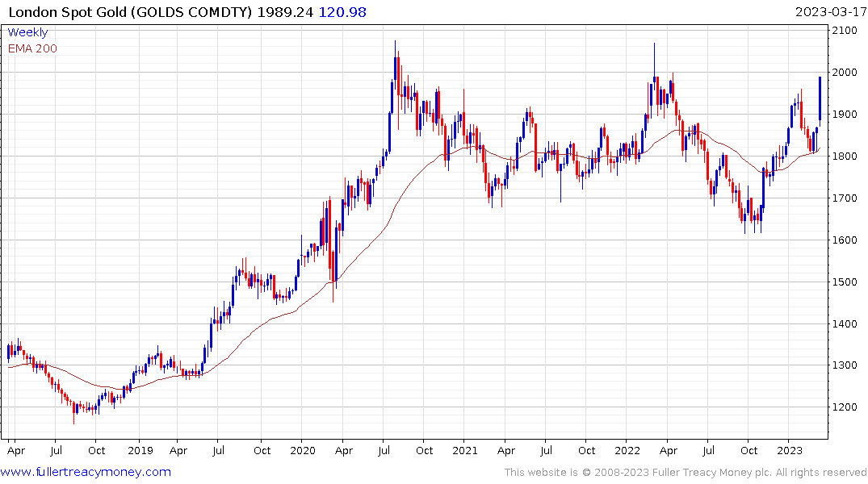Image resolution: width=868 pixels, height=484 pixels.
Task: Click the 1900 price axis label
Action: point(845,115)
